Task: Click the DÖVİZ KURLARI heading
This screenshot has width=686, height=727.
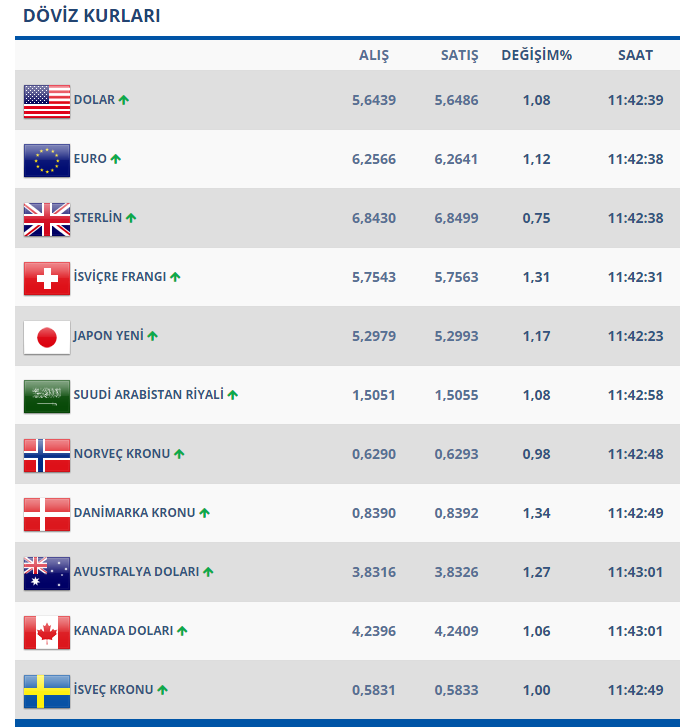Action: 91,16
